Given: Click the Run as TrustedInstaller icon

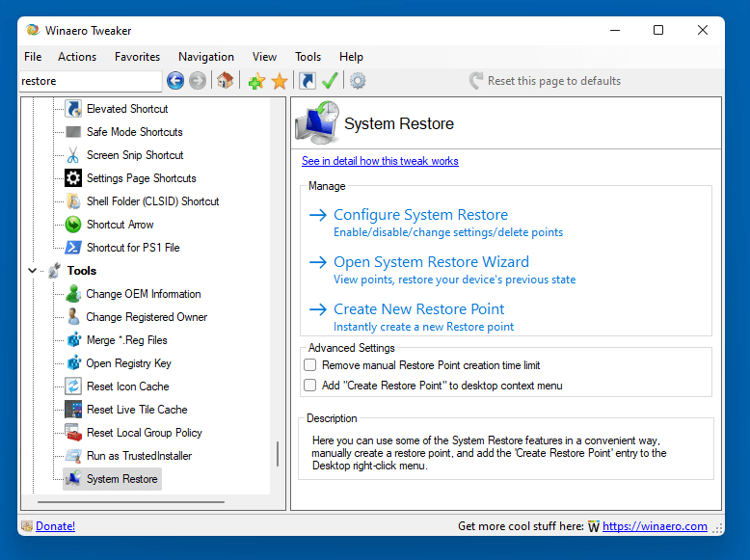Looking at the screenshot, I should [73, 456].
